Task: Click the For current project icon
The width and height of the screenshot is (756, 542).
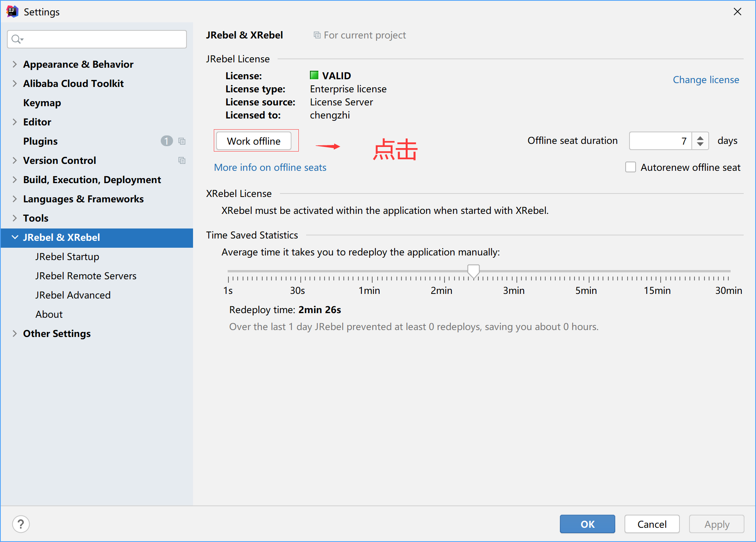Action: pyautogui.click(x=317, y=35)
